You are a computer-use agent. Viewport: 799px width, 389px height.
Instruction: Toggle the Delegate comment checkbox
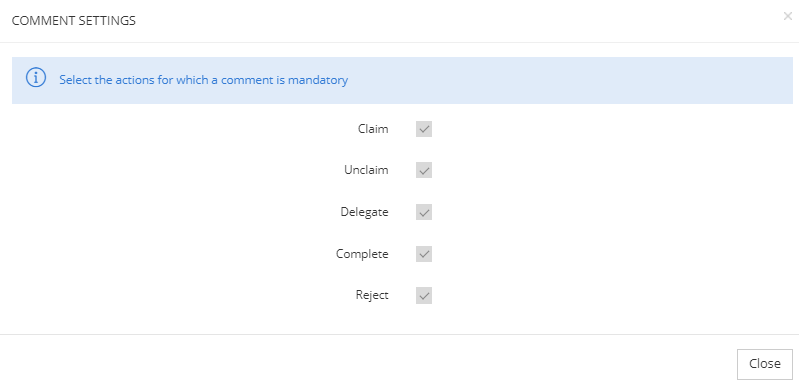pos(424,212)
